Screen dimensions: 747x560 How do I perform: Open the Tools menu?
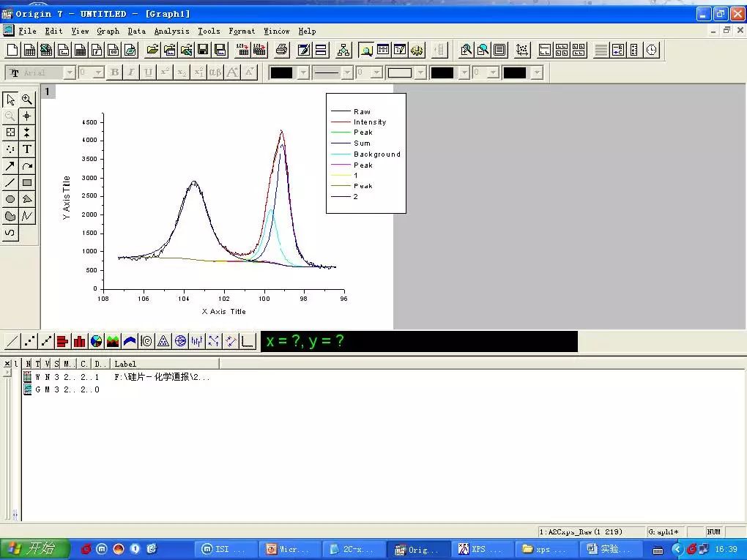209,31
